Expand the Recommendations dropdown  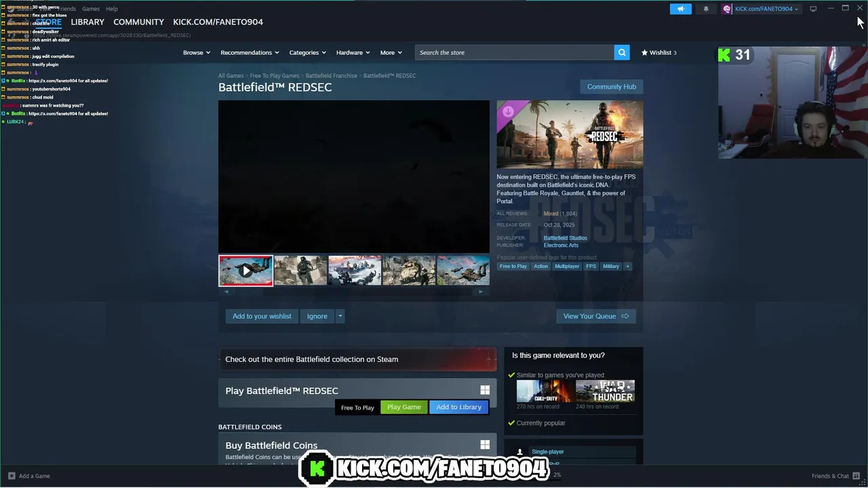(x=250, y=52)
